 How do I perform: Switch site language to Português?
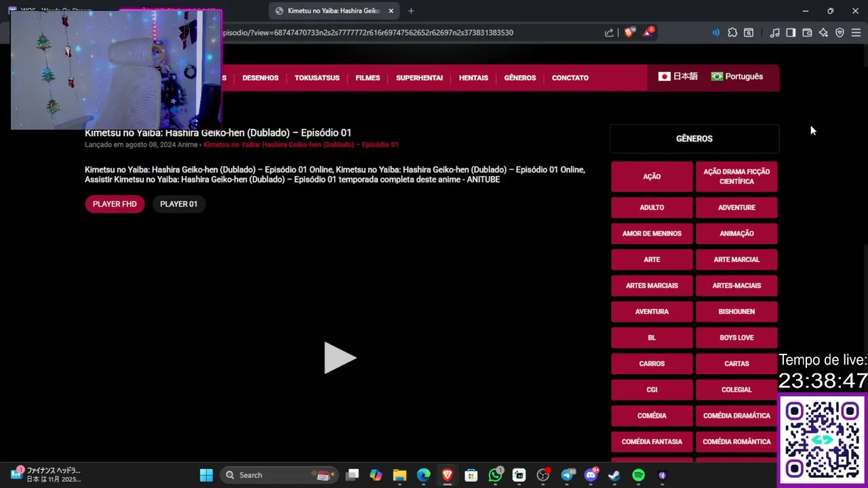[x=737, y=77]
